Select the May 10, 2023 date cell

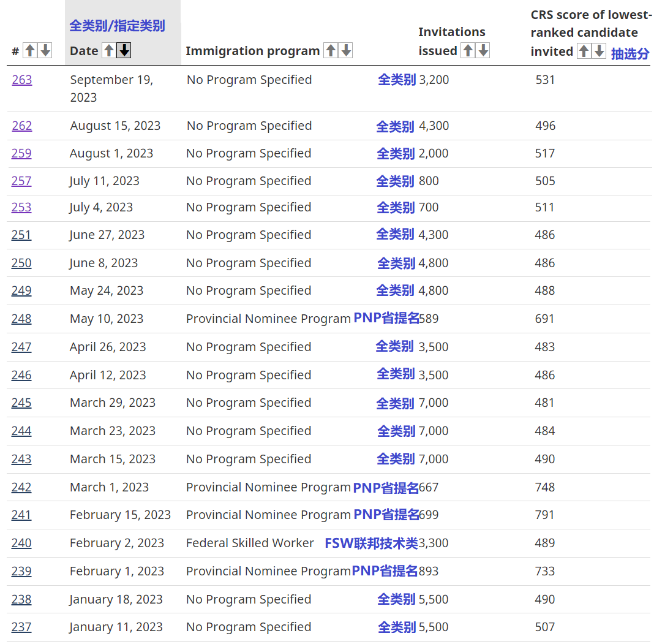pos(107,319)
